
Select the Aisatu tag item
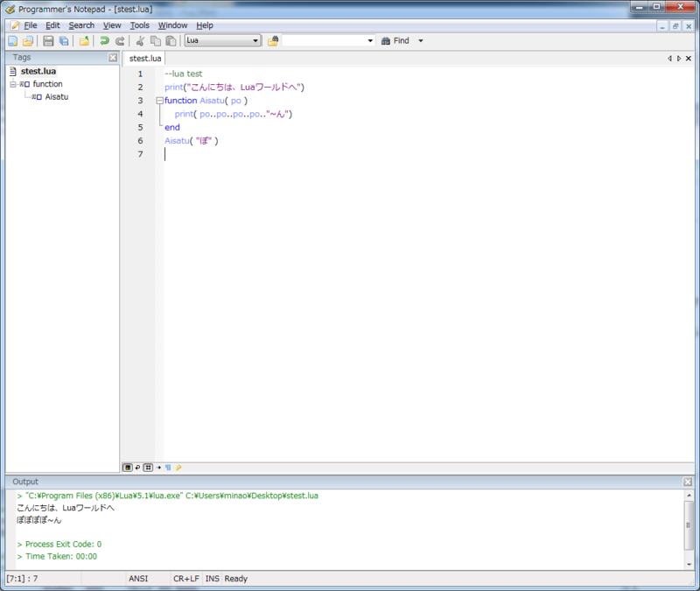click(x=57, y=97)
